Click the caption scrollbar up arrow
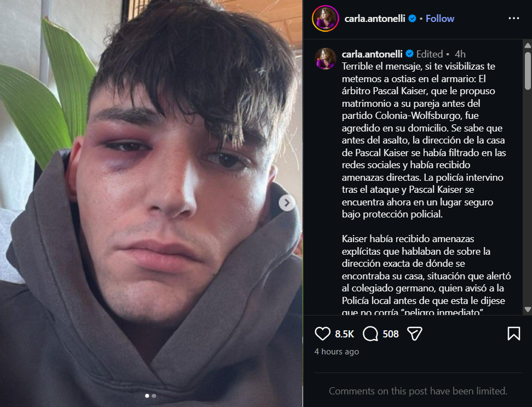532x407 pixels. coord(528,45)
